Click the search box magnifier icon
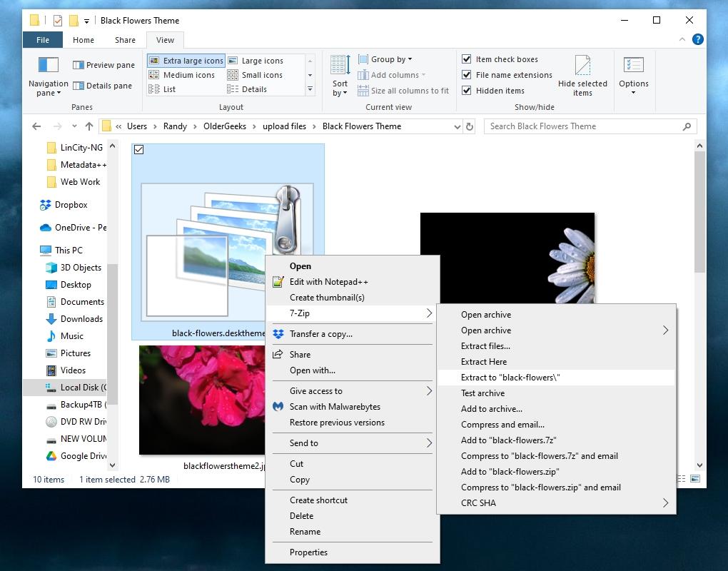This screenshot has width=728, height=571. click(686, 126)
